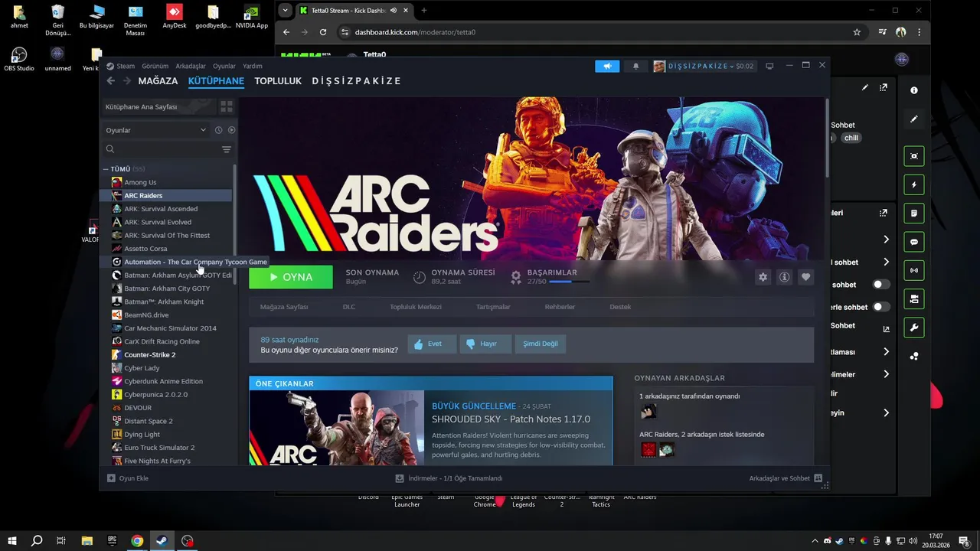This screenshot has height=551, width=980.
Task: Open the Steam notifications bell
Action: coord(635,66)
